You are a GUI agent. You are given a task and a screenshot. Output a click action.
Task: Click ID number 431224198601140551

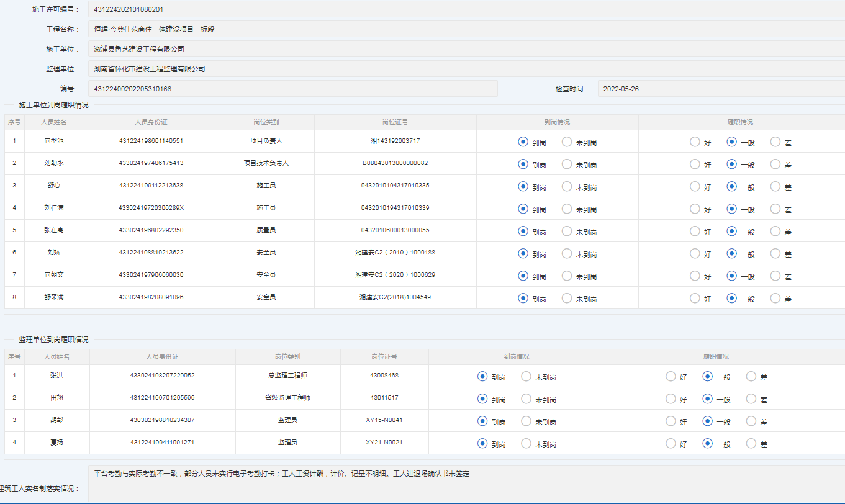[x=151, y=141]
